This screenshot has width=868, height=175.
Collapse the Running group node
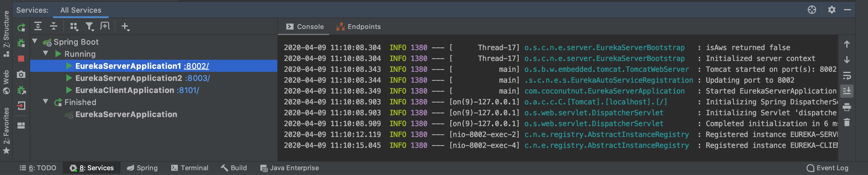[x=46, y=53]
